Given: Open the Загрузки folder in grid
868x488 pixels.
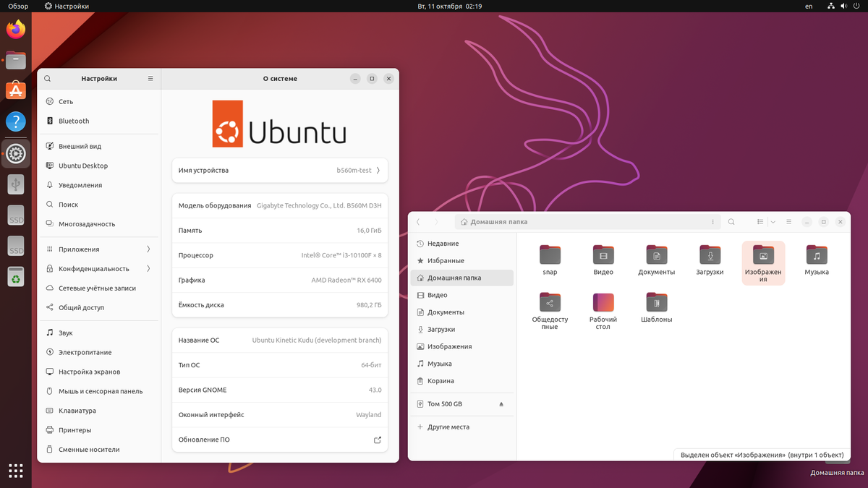Looking at the screenshot, I should [x=710, y=261].
